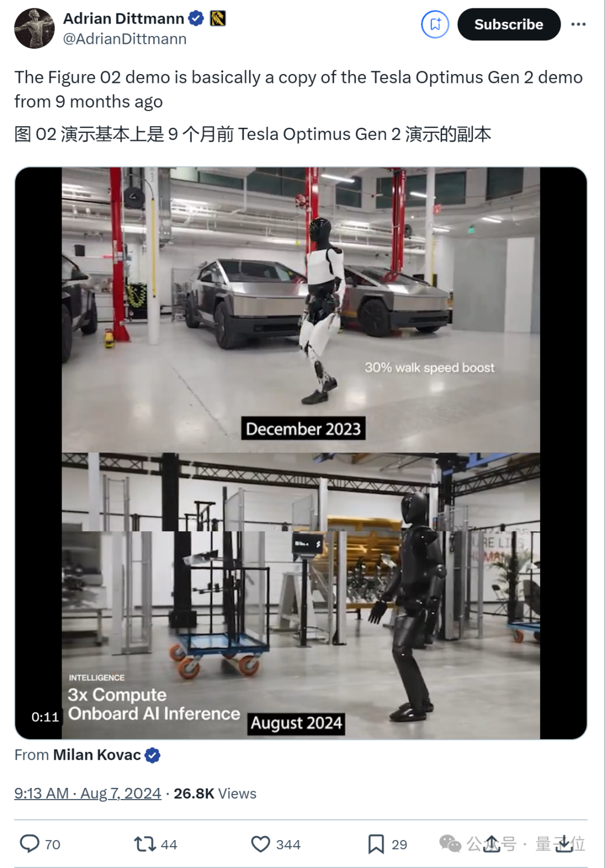Reply using the comment bubble icon
605x868 pixels.
(x=30, y=843)
